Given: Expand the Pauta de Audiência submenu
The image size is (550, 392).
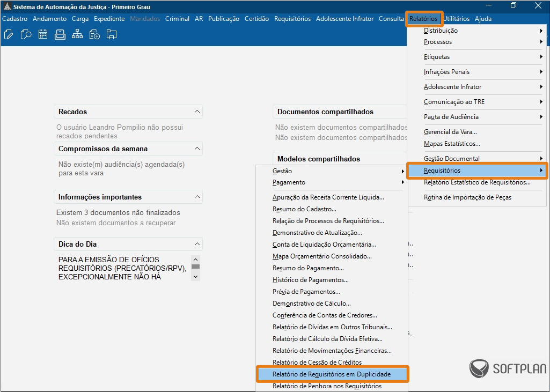Looking at the screenshot, I should (x=477, y=117).
